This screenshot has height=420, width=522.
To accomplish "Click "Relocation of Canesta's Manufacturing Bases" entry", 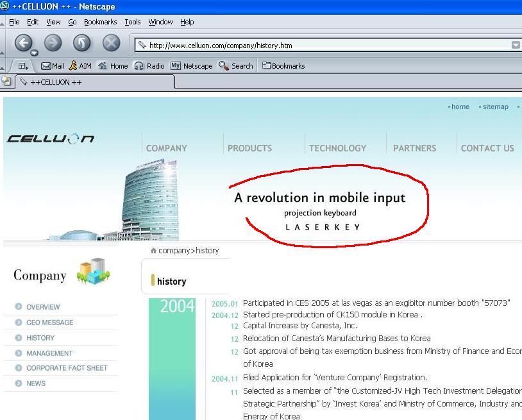I will [337, 339].
